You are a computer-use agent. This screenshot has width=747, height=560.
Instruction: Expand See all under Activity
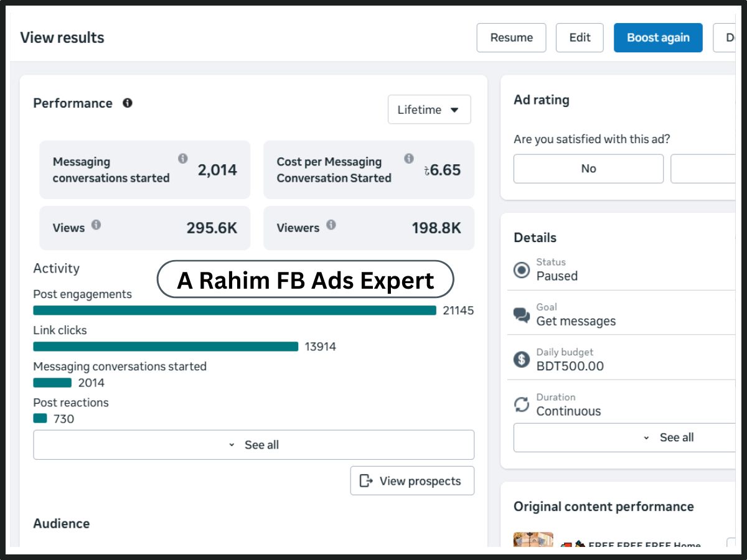[x=254, y=445]
